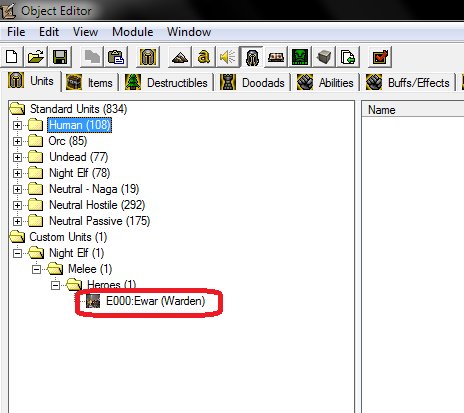Click the Paste clipboard toolbar icon
The image size is (464, 413).
point(116,57)
